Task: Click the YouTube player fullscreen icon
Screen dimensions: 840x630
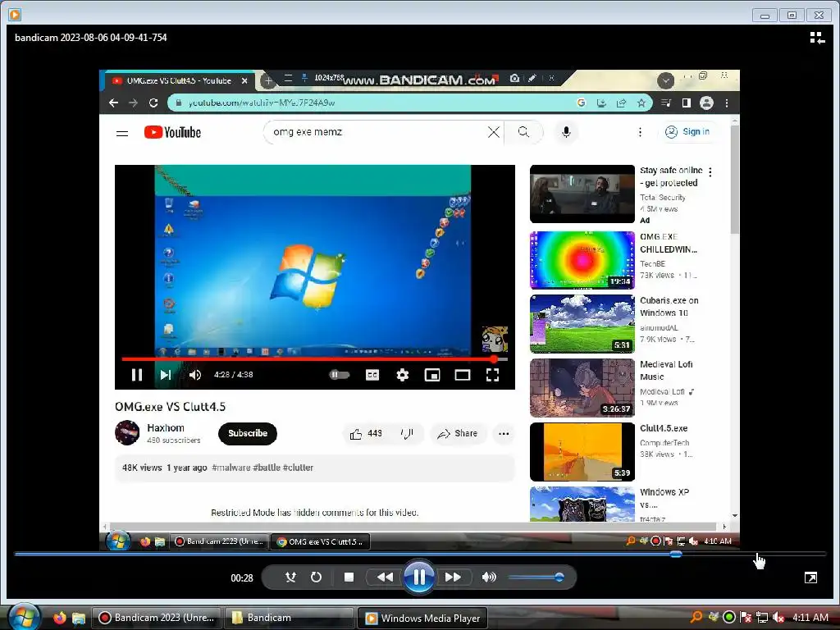Action: (x=492, y=375)
